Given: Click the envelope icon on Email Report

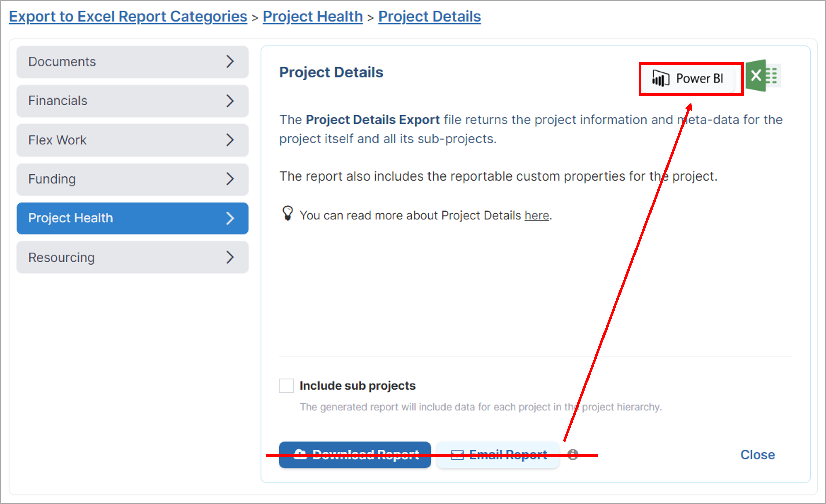Looking at the screenshot, I should [457, 455].
